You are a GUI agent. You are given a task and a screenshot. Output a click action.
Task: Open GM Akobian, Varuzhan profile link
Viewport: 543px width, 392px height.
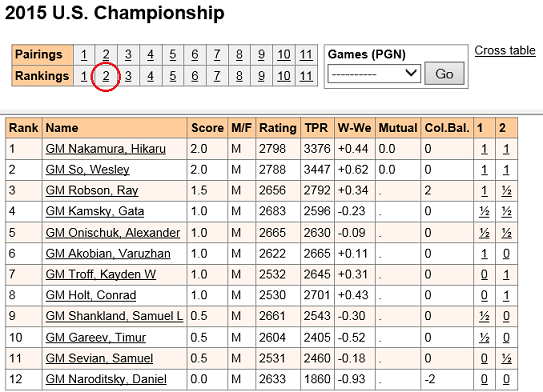click(x=108, y=253)
